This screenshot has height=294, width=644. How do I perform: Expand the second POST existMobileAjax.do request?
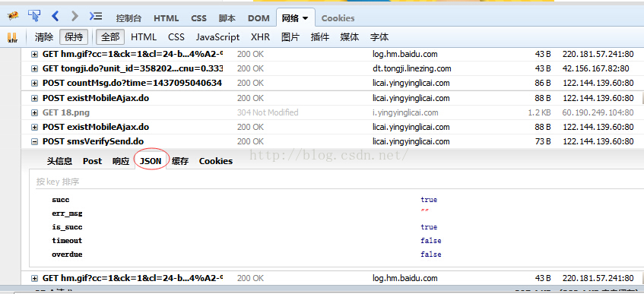tap(34, 127)
